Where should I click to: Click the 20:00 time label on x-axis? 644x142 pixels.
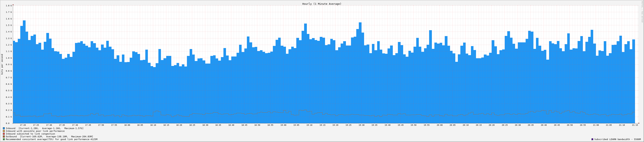[x=439, y=125]
